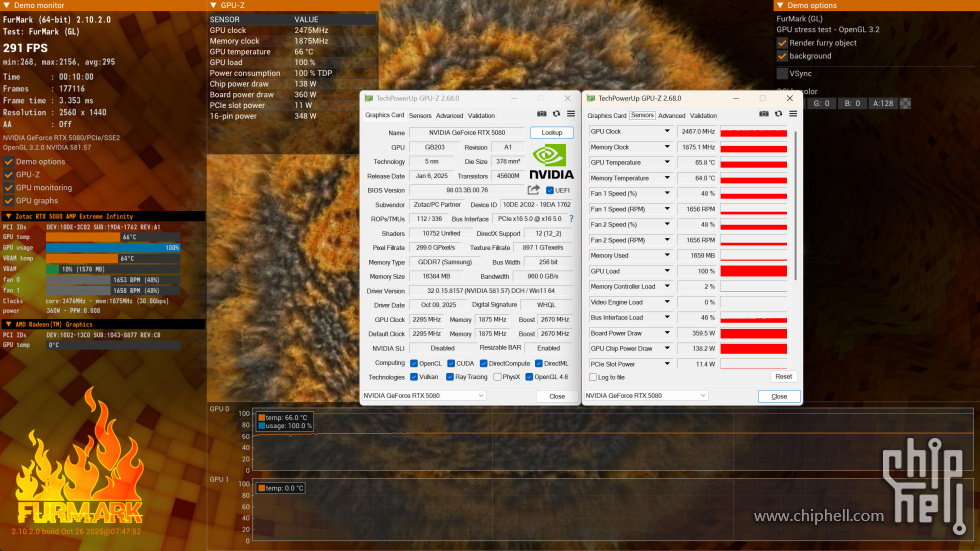Expand the GPU Load sensor dropdown
This screenshot has width=980, height=551.
[x=668, y=271]
